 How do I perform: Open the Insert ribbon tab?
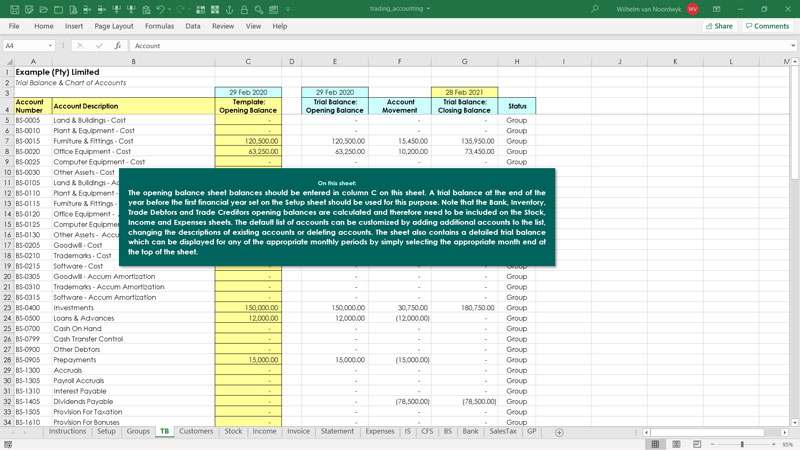pyautogui.click(x=73, y=26)
